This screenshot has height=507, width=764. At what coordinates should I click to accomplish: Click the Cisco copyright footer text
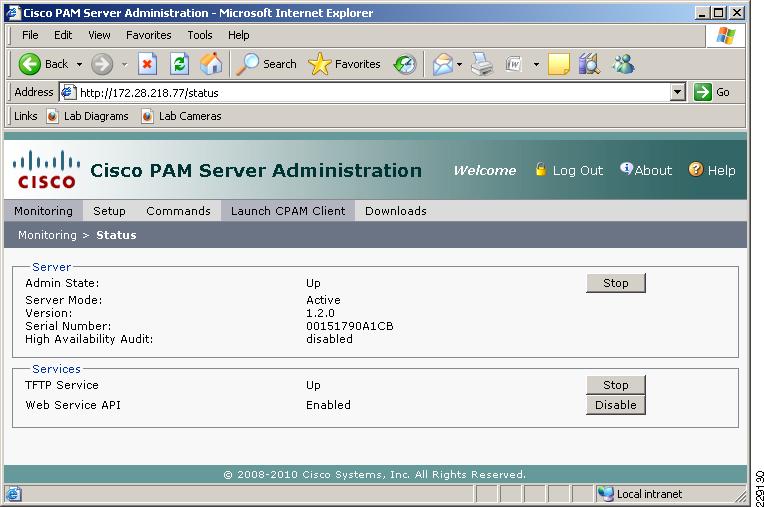coord(375,474)
